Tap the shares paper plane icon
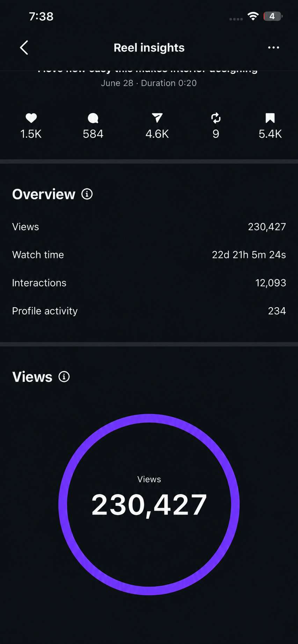This screenshot has width=298, height=644. [157, 118]
